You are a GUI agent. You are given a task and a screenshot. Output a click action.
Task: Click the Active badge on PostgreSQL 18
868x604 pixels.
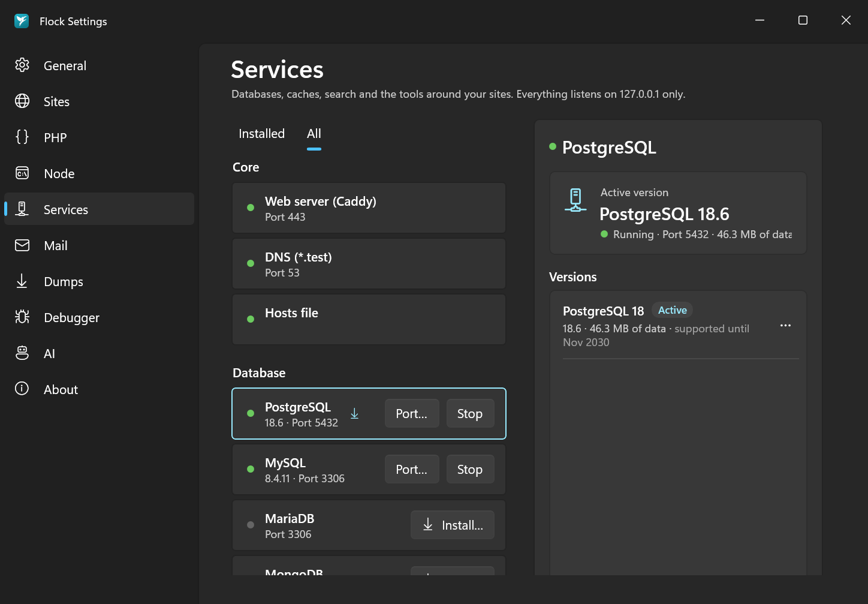[673, 310]
